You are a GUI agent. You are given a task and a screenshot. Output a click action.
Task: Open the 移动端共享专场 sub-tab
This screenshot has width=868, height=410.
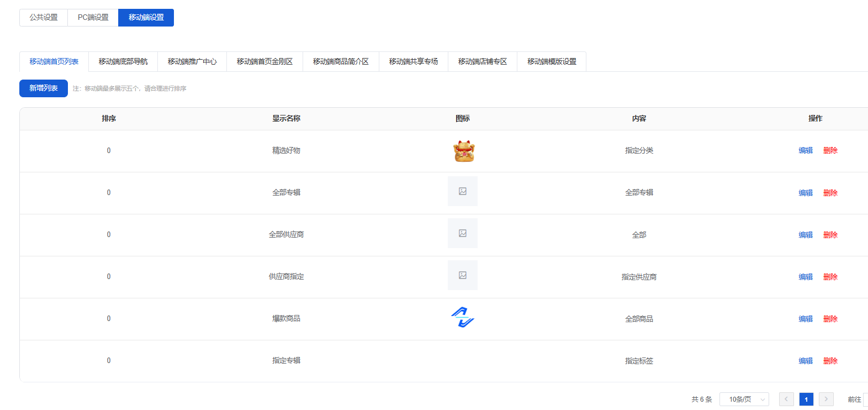coord(414,61)
